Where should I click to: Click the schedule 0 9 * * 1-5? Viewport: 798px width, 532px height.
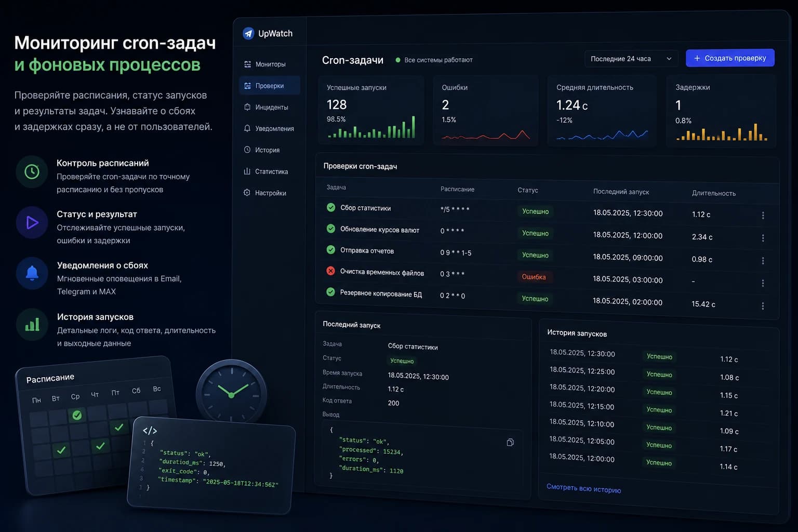pyautogui.click(x=456, y=252)
